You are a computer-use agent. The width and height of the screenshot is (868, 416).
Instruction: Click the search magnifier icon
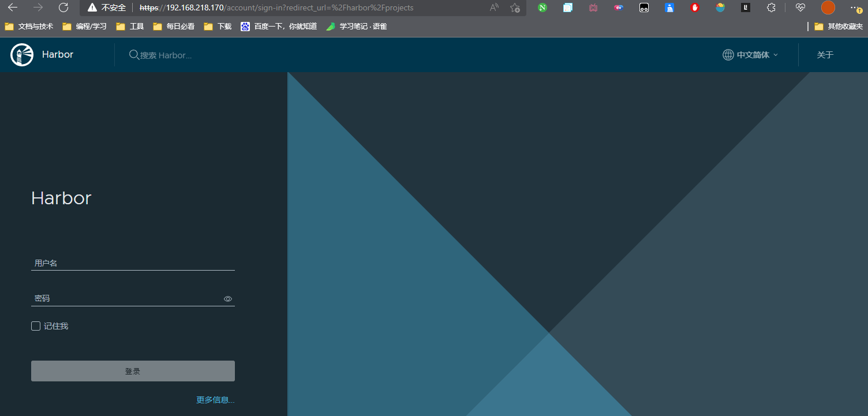click(134, 55)
